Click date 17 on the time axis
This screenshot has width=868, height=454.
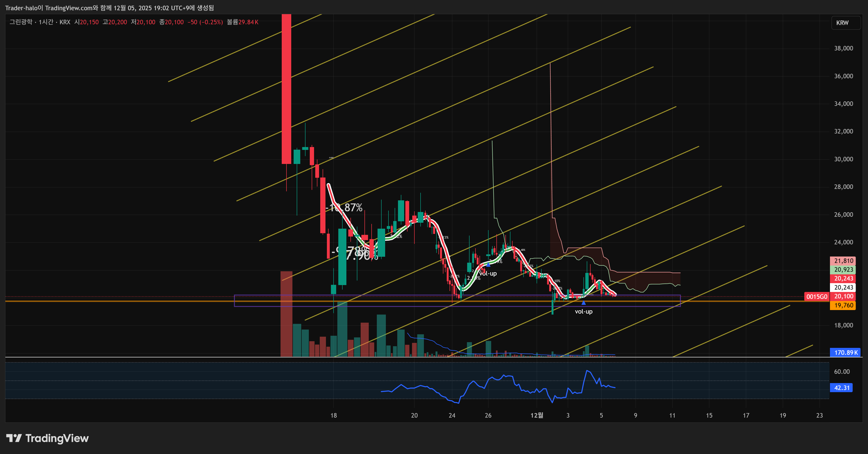[x=746, y=415]
